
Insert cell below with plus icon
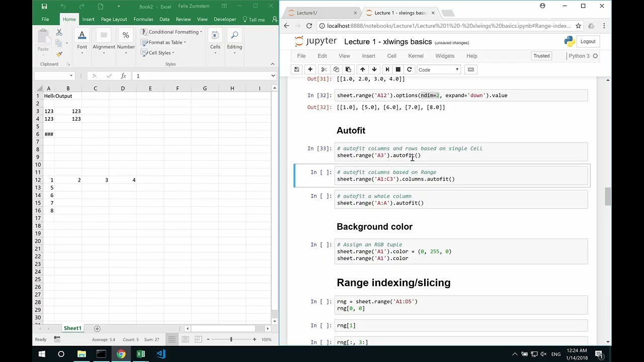310,69
